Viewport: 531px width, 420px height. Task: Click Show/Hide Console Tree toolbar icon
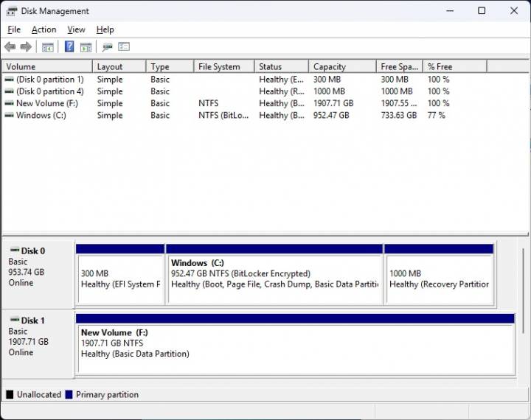(47, 47)
